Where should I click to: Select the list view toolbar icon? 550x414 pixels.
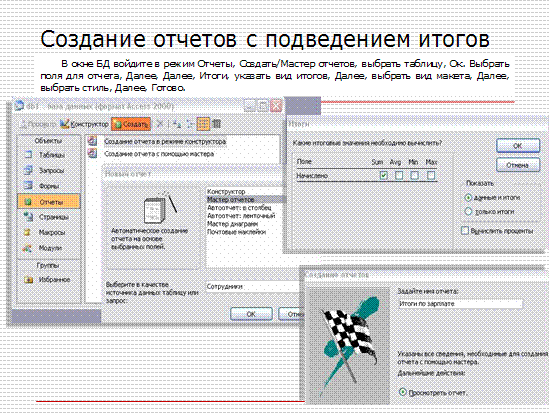(x=203, y=124)
